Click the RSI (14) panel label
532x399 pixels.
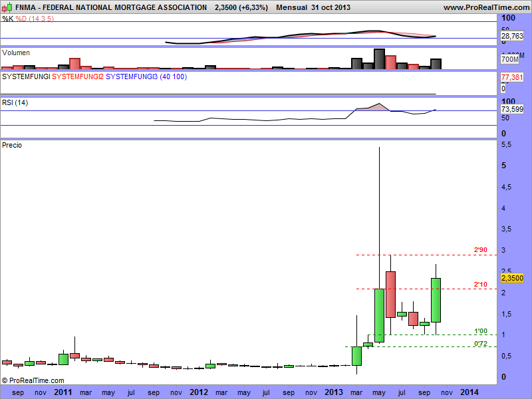coord(15,102)
